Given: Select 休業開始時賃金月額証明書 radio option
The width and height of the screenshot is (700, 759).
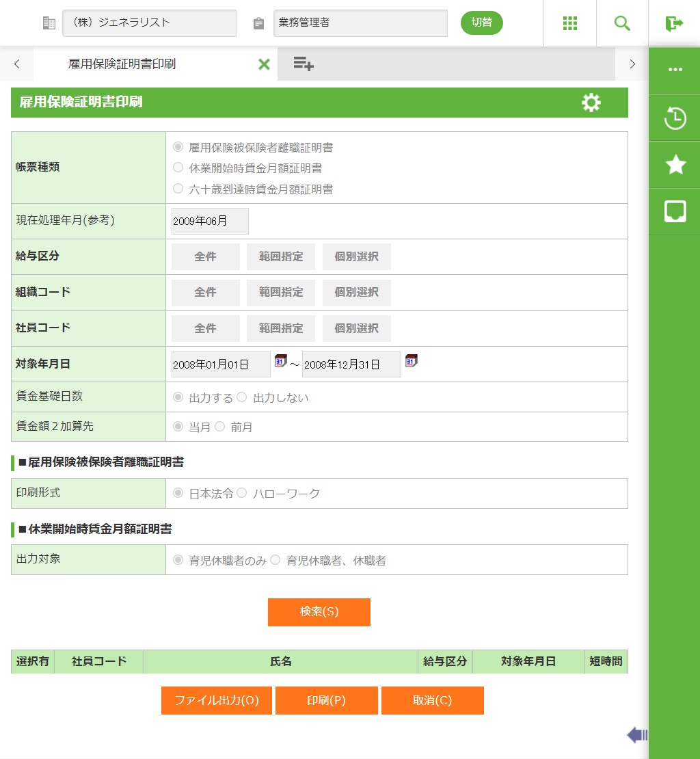Looking at the screenshot, I should click(178, 168).
